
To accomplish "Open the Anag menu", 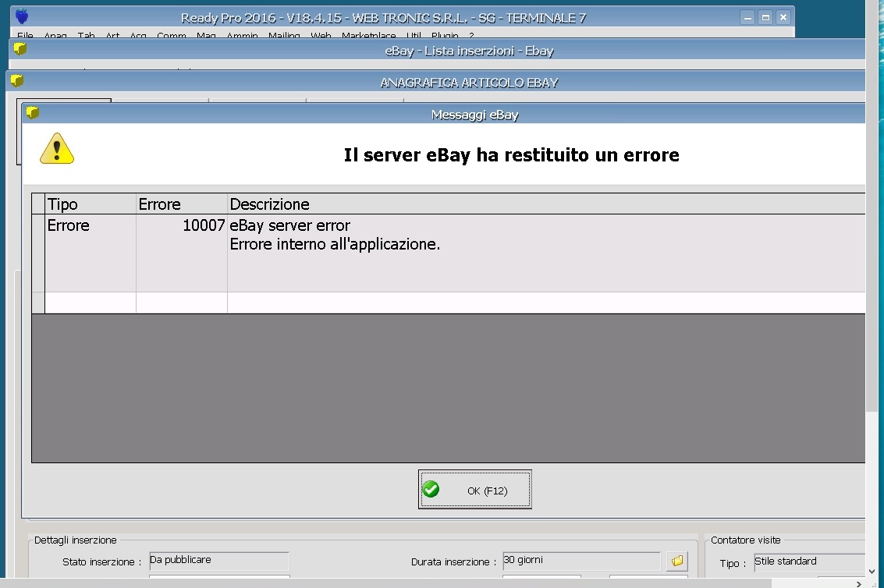I will click(x=55, y=35).
